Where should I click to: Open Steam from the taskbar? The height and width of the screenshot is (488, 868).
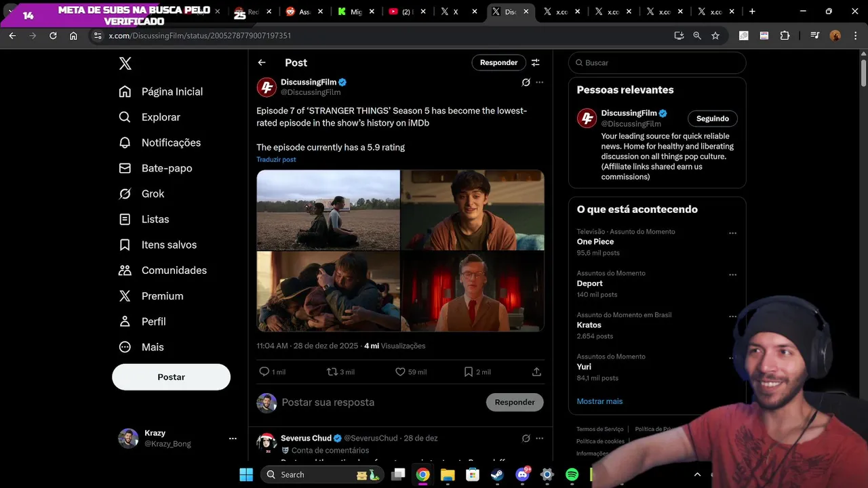coord(497,474)
